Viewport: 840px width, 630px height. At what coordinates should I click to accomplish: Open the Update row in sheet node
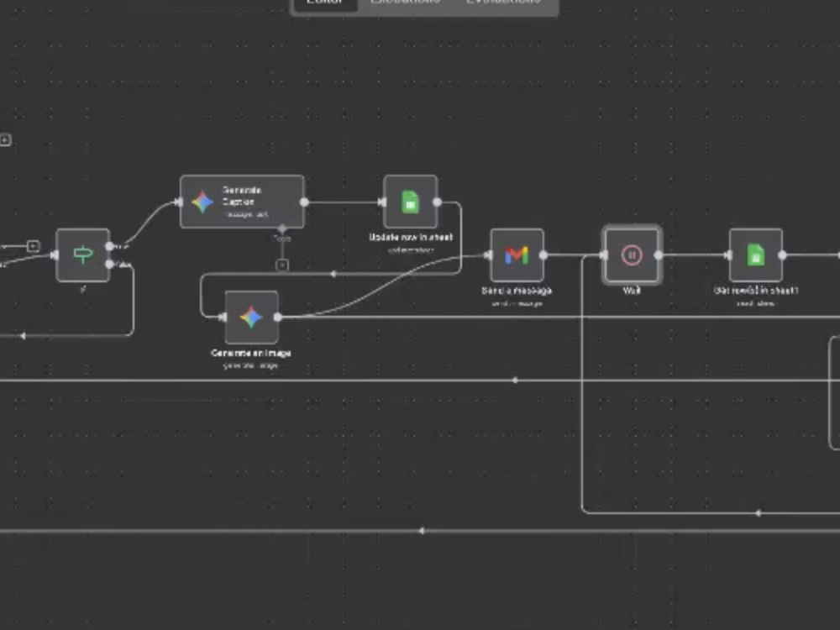coord(411,202)
